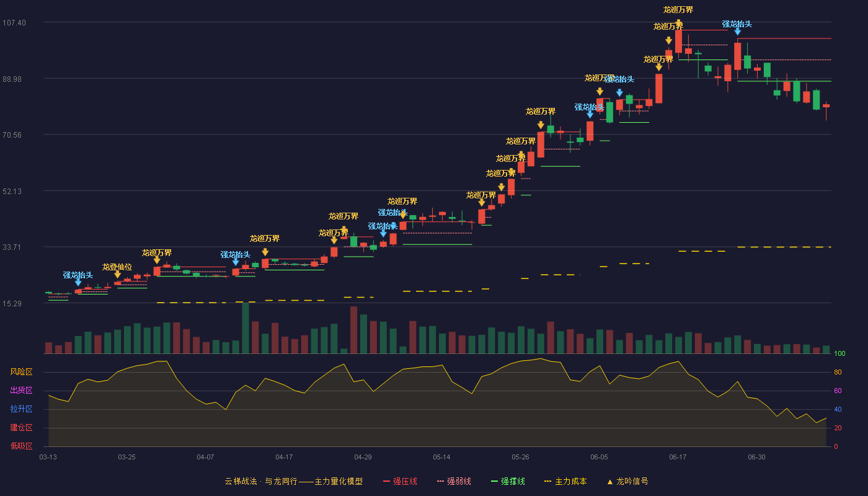
Task: Click the earliest 强龙抬头 signal in March
Action: (78, 275)
